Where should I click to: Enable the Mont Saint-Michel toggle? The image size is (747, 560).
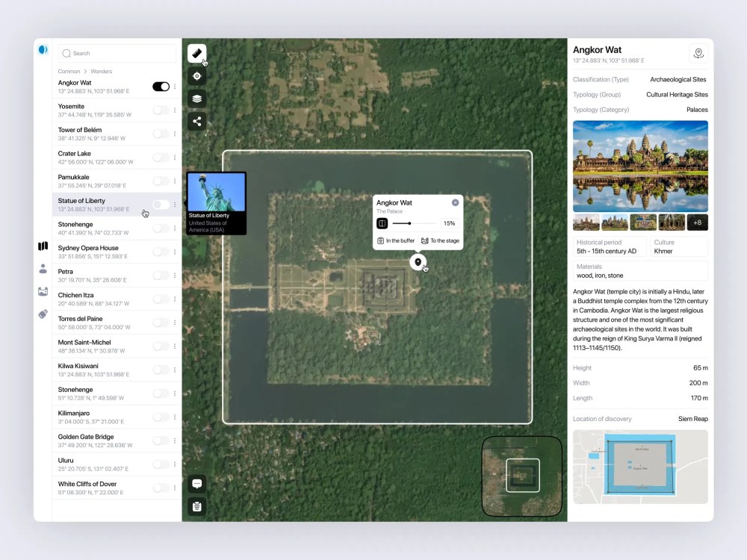click(x=161, y=346)
